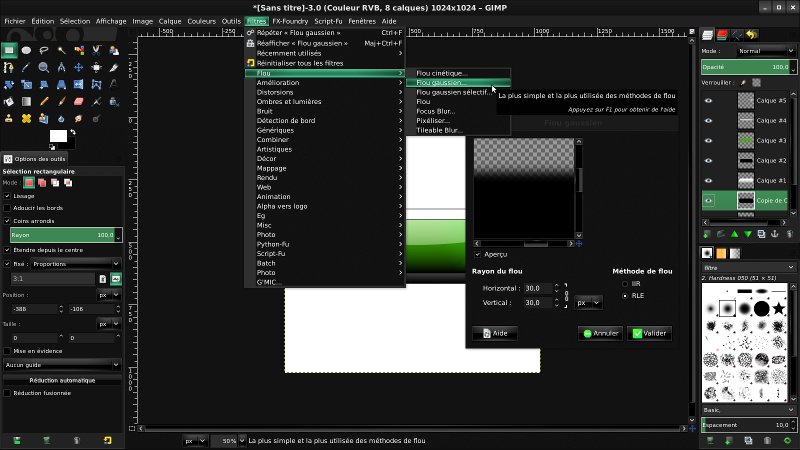
Task: Select the RLE blur method
Action: [x=625, y=295]
